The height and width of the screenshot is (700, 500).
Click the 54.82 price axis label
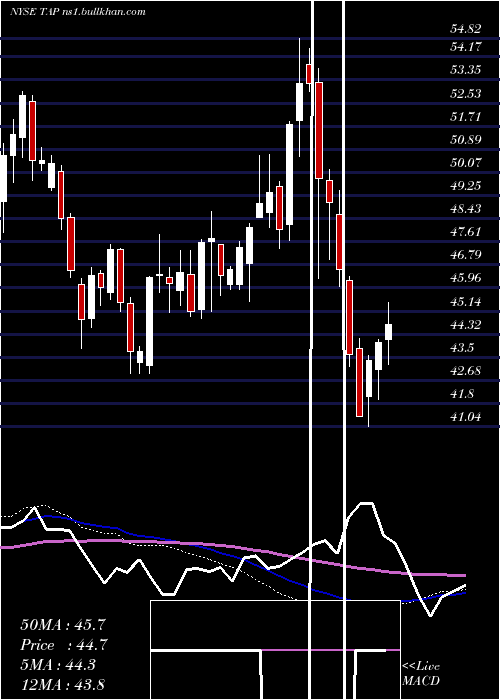click(466, 29)
